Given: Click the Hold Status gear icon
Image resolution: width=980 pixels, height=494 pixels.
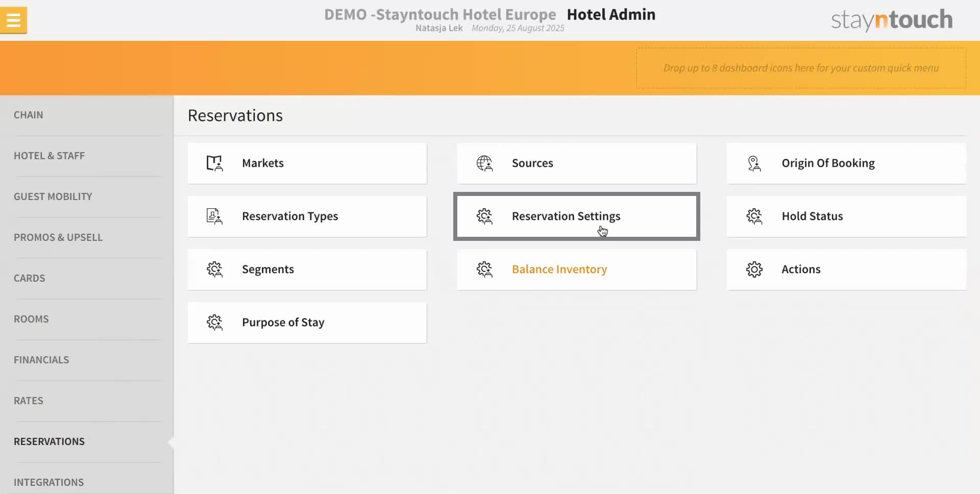Looking at the screenshot, I should click(x=754, y=216).
